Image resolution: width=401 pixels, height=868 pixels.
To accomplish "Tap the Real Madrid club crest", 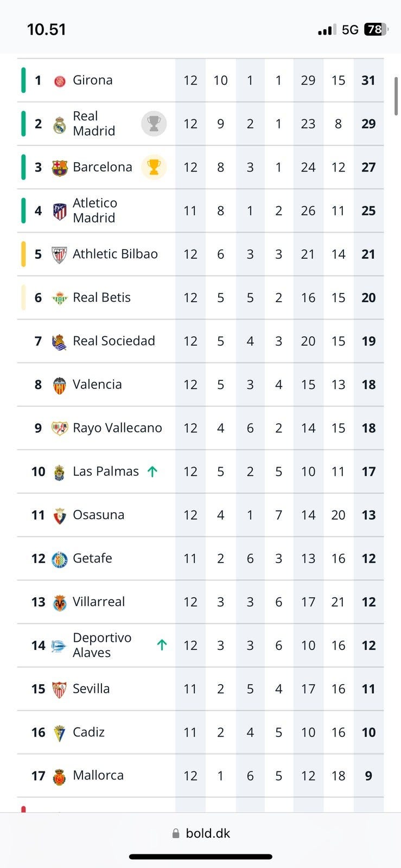I will [x=60, y=125].
